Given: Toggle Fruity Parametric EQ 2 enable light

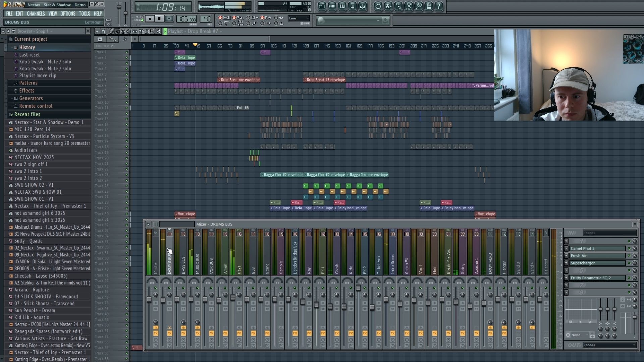Looking at the screenshot, I should pyautogui.click(x=629, y=278).
